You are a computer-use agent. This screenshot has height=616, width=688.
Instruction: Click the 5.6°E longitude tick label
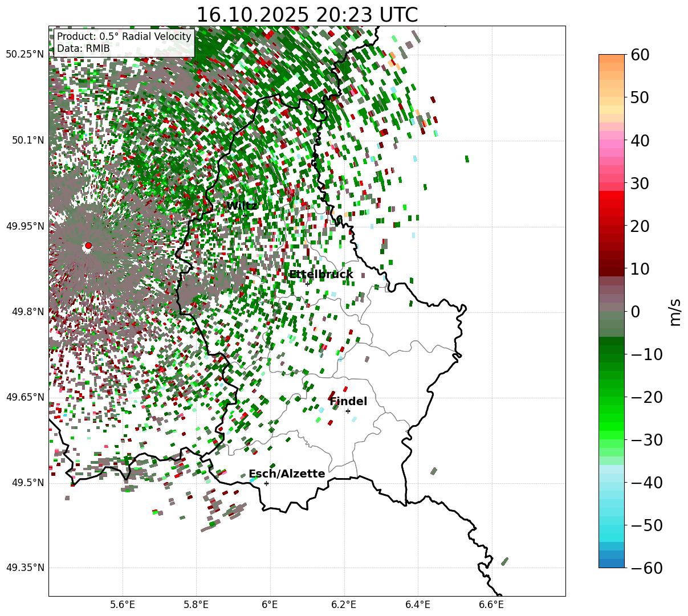point(122,605)
